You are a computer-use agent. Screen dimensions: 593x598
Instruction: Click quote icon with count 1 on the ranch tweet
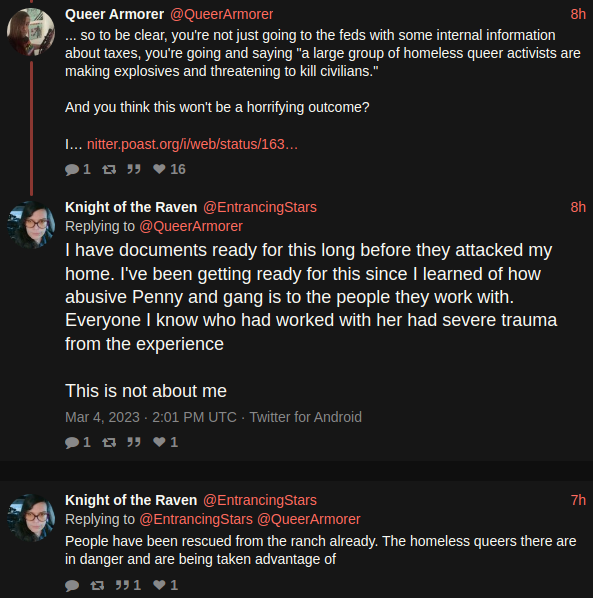click(x=122, y=585)
